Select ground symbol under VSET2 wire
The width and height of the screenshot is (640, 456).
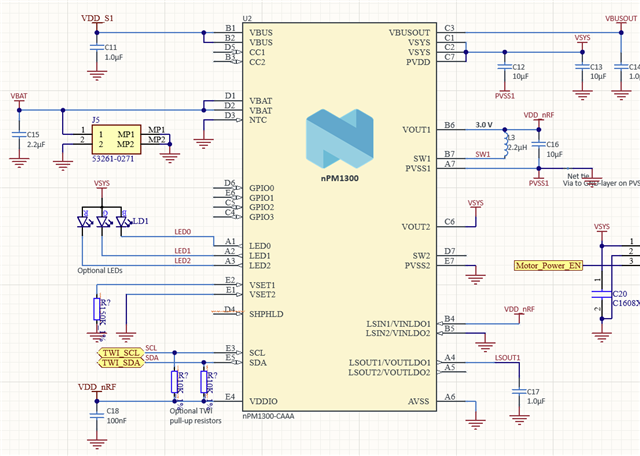(126, 336)
